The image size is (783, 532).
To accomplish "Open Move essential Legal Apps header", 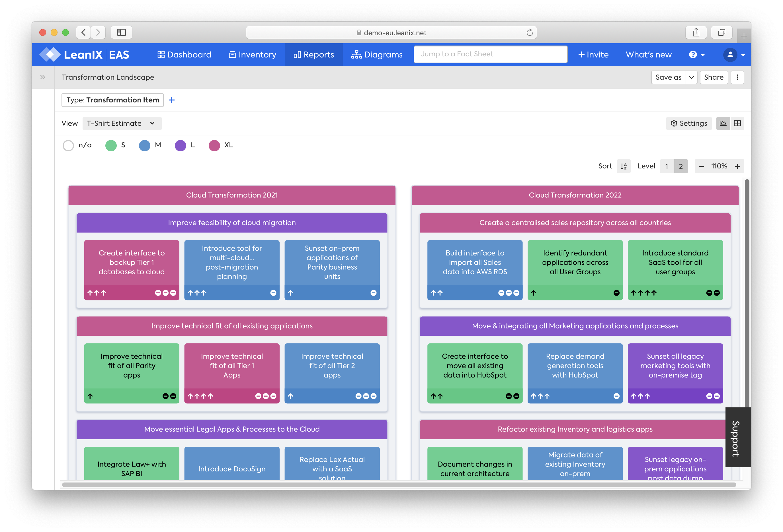I will point(232,429).
